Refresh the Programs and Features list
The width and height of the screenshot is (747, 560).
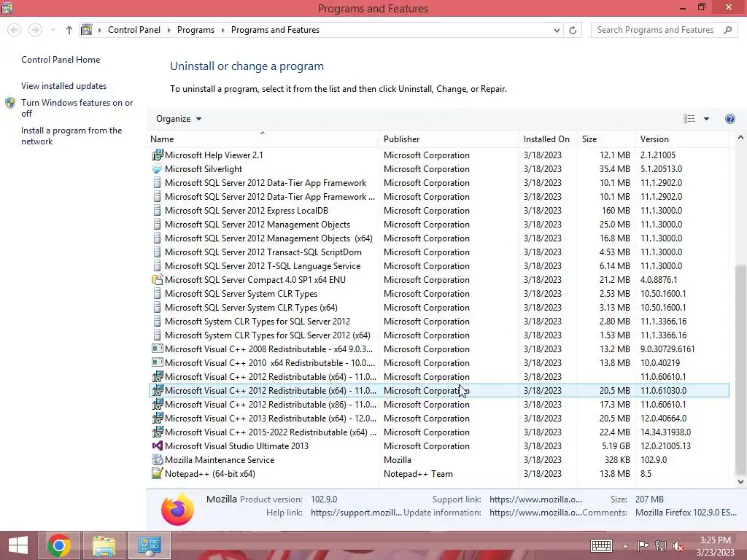573,30
